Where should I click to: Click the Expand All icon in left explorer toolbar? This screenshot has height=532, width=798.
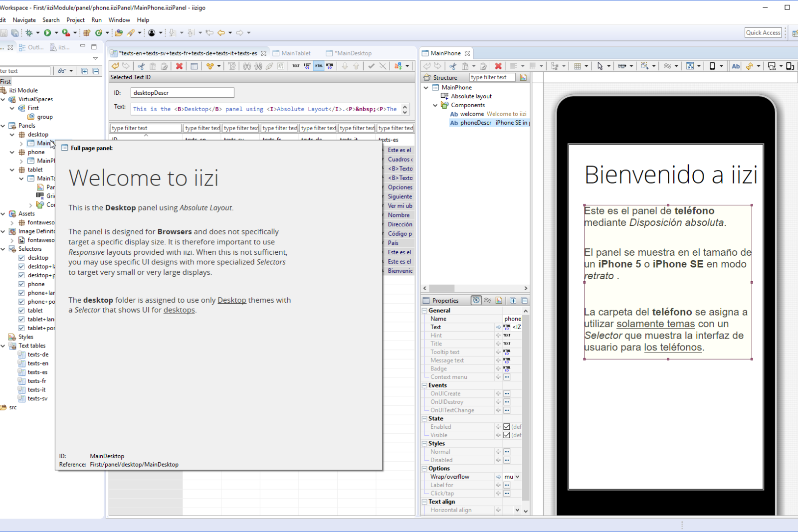(x=84, y=71)
